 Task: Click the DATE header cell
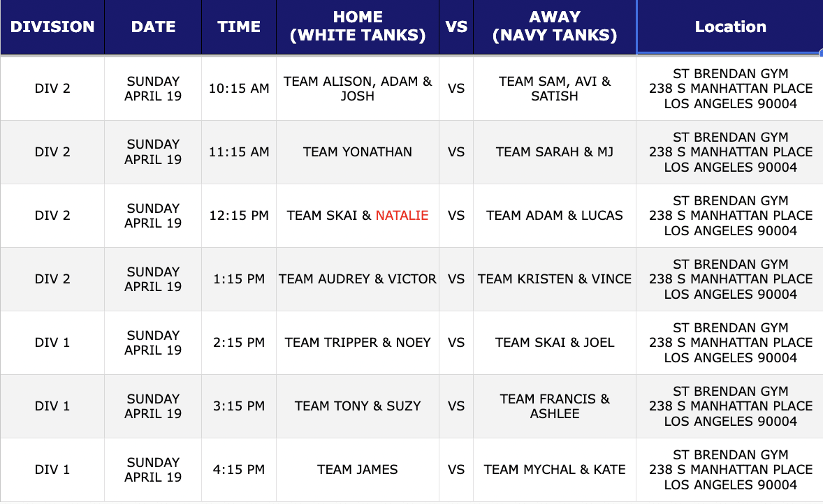click(x=153, y=27)
